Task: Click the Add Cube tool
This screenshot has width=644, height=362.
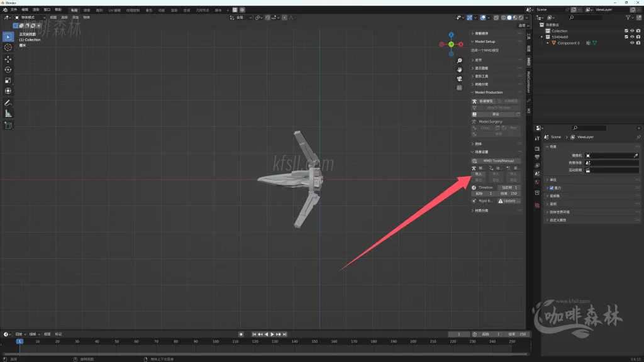Action: (x=8, y=125)
